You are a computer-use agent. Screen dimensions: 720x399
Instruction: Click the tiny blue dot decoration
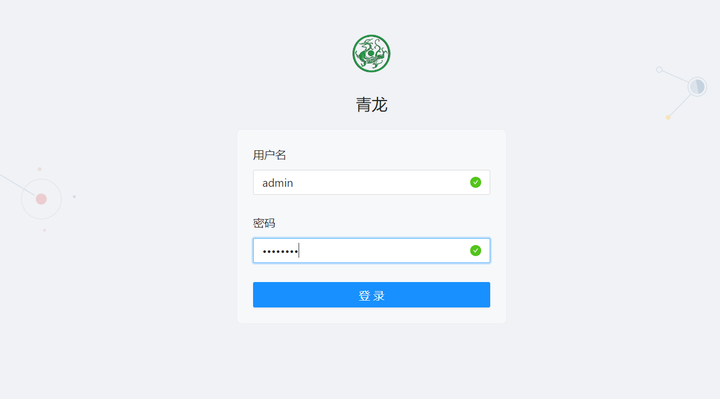click(x=74, y=197)
